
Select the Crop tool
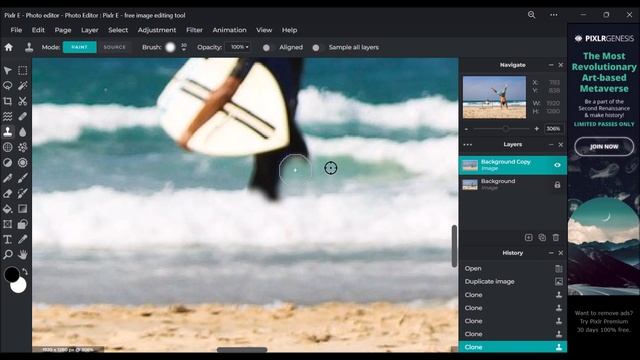(x=7, y=101)
